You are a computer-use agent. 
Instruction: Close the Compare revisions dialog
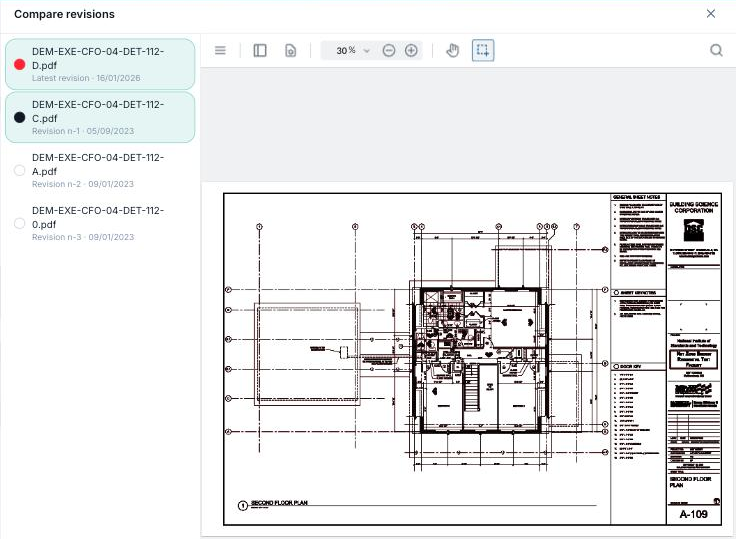pyautogui.click(x=711, y=14)
